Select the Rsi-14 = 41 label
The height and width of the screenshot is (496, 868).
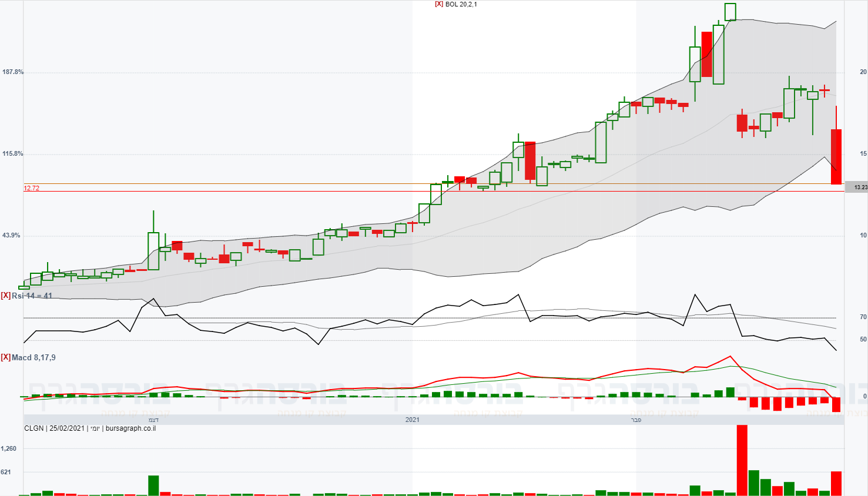coord(32,296)
